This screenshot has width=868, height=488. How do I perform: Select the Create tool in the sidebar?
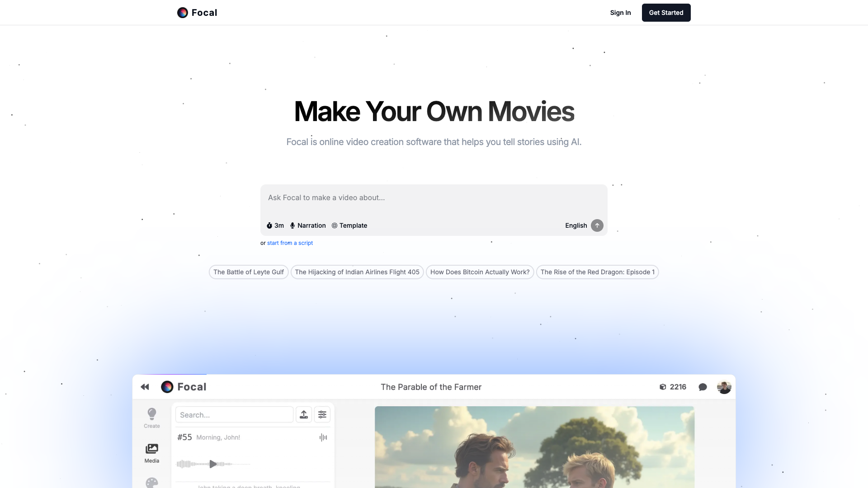pos(151,416)
